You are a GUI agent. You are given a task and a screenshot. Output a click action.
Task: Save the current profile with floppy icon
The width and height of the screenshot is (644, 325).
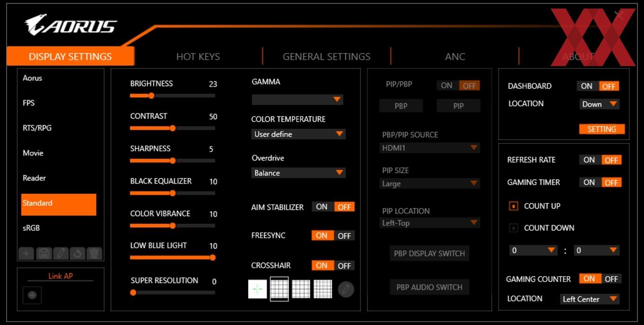[44, 254]
